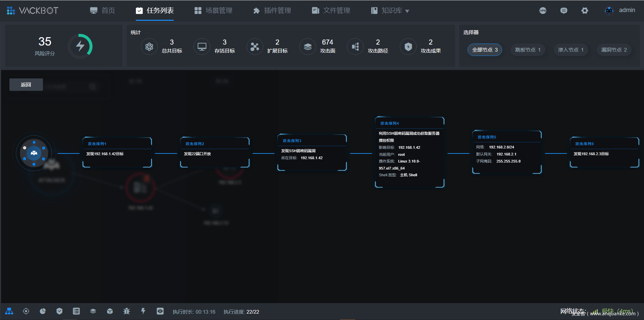This screenshot has height=320, width=644.
Task: Click the topology network icon in bottom bar
Action: (x=9, y=311)
